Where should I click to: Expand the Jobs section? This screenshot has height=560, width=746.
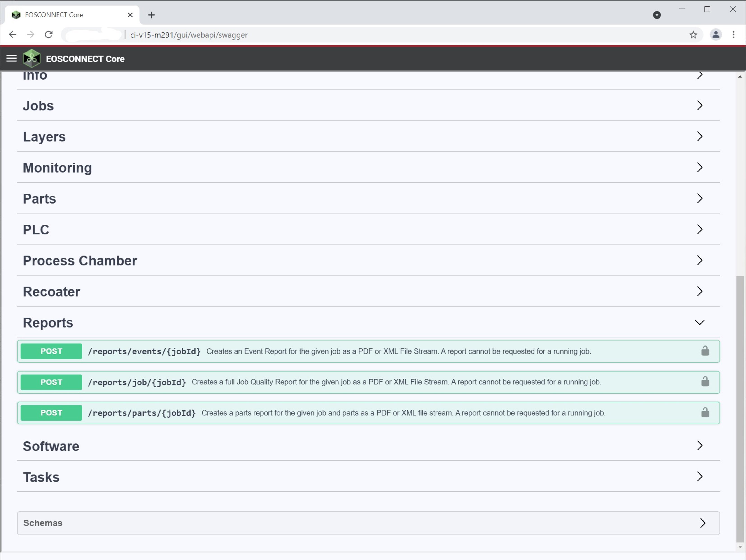(x=699, y=105)
